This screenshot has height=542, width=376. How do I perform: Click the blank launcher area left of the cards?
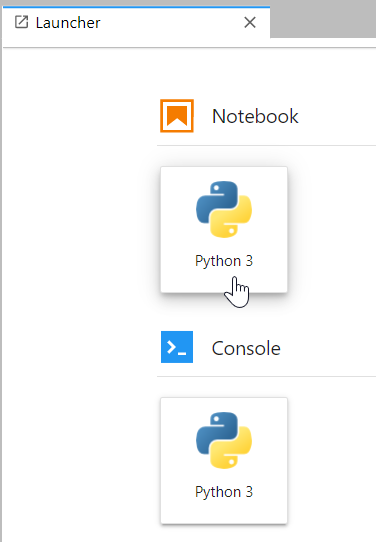pyautogui.click(x=79, y=294)
